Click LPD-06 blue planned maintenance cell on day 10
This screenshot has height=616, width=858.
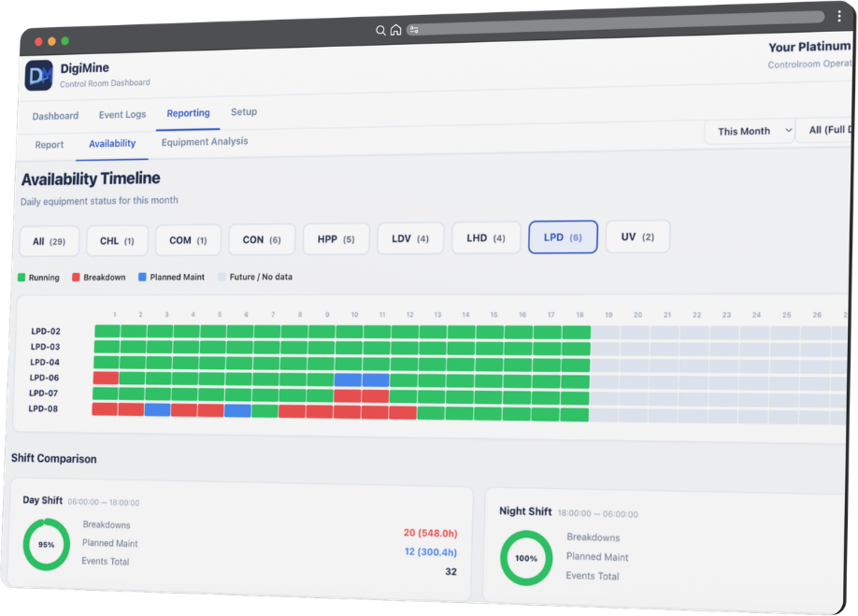[348, 380]
